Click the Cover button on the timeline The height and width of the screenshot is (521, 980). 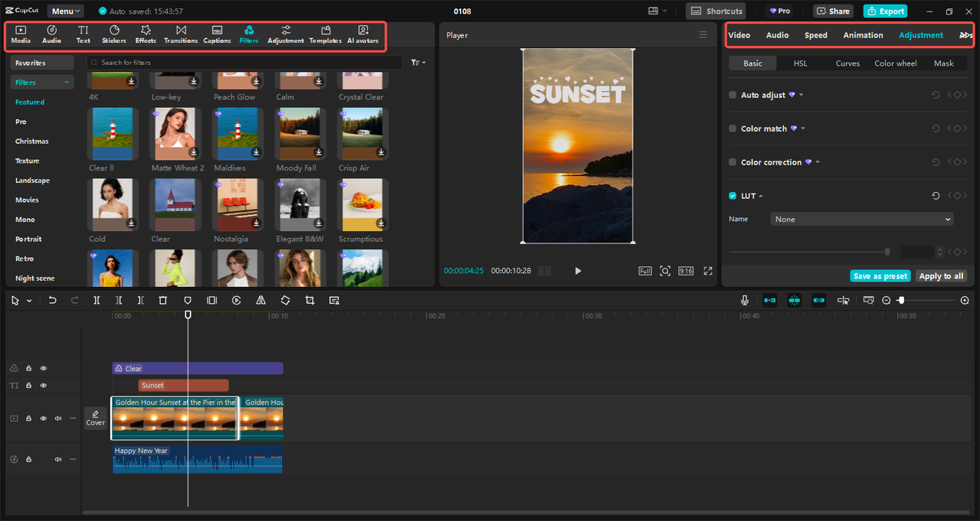coord(95,418)
